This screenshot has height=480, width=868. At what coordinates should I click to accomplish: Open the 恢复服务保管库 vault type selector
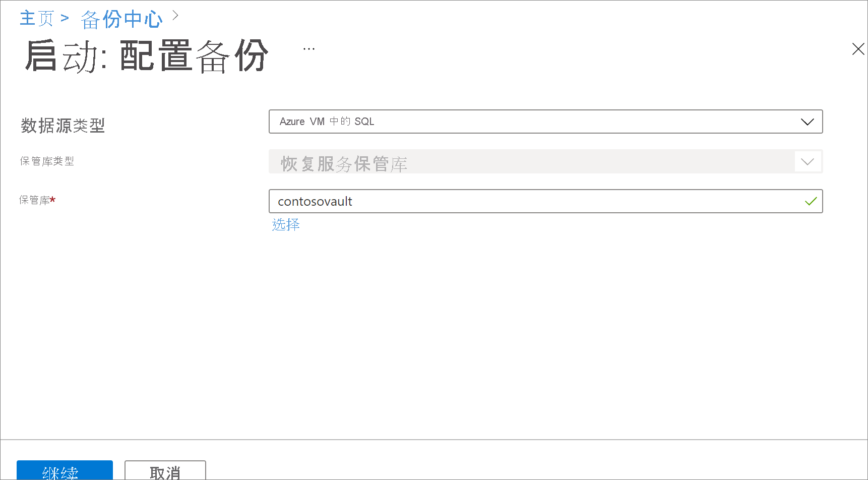pyautogui.click(x=545, y=161)
